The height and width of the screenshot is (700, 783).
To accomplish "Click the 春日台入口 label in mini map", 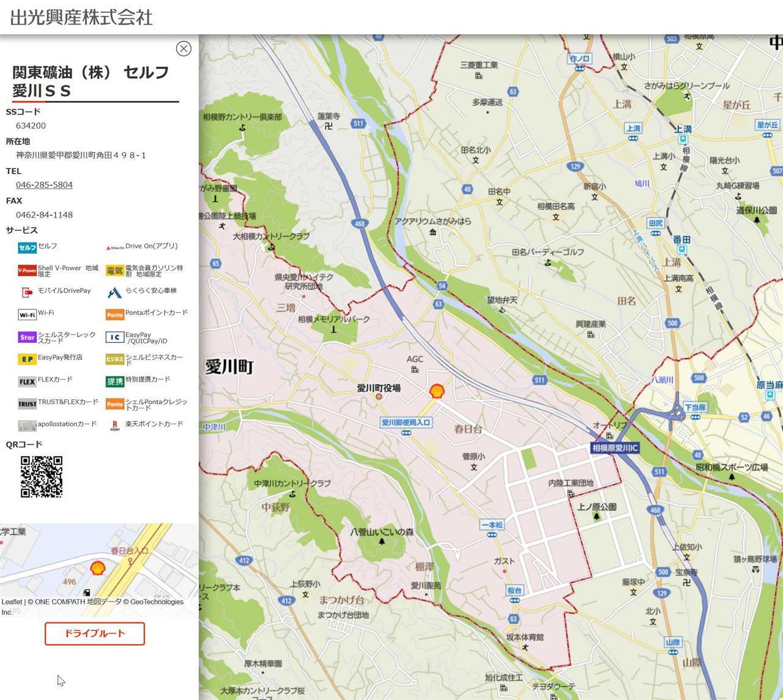I will coord(130,550).
